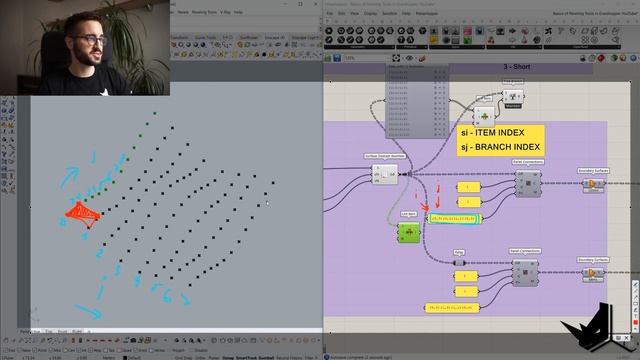This screenshot has height=360, width=640.
Task: Open the Grasshopper Solution menu
Action: [x=390, y=13]
